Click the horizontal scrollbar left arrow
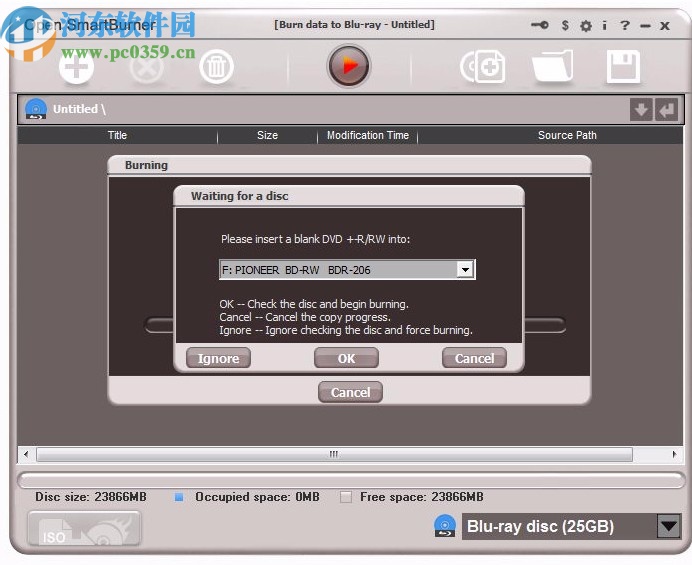Viewport: 692px width, 565px height. [26, 454]
